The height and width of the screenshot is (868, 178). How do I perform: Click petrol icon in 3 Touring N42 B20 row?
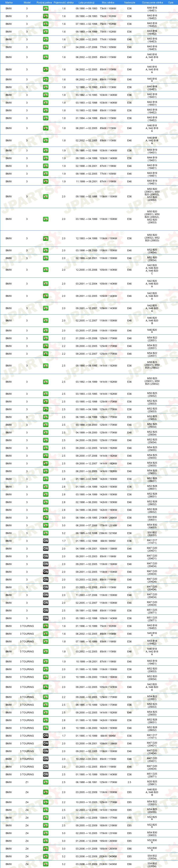(46, 687)
